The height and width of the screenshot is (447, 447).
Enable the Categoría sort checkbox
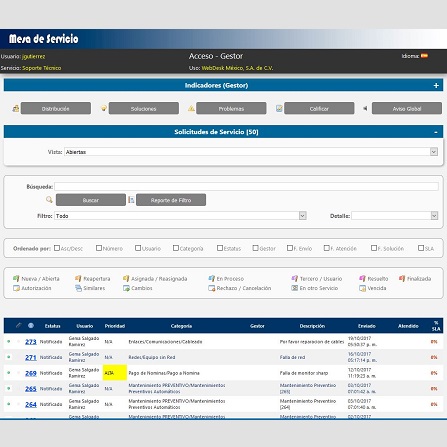(176, 248)
